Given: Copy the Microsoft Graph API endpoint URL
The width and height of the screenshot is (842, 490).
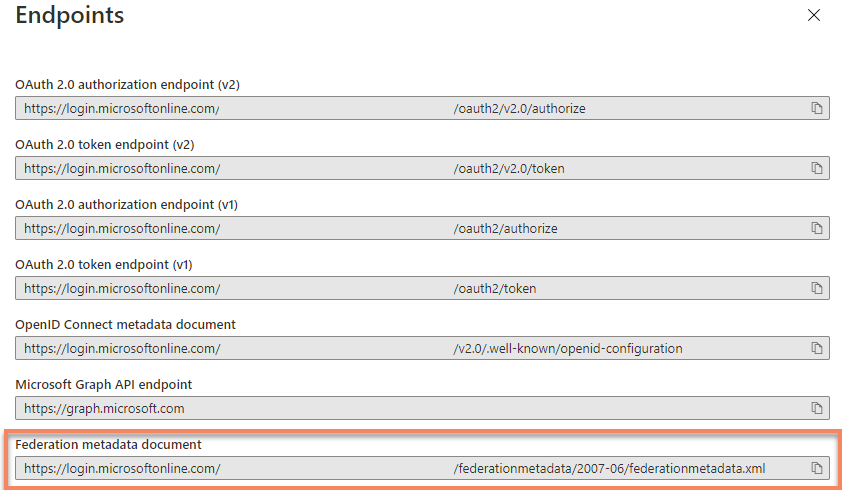Looking at the screenshot, I should pos(816,408).
